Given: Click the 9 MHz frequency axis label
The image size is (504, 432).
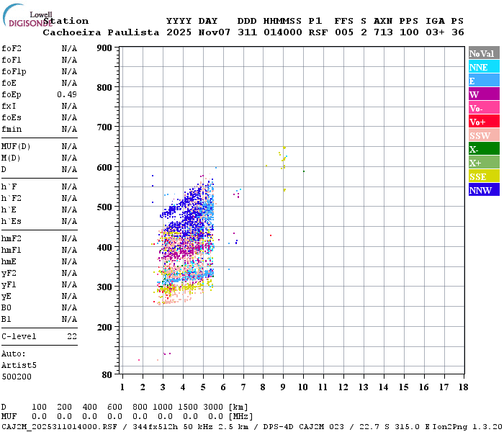Looking at the screenshot, I should coord(283,387).
